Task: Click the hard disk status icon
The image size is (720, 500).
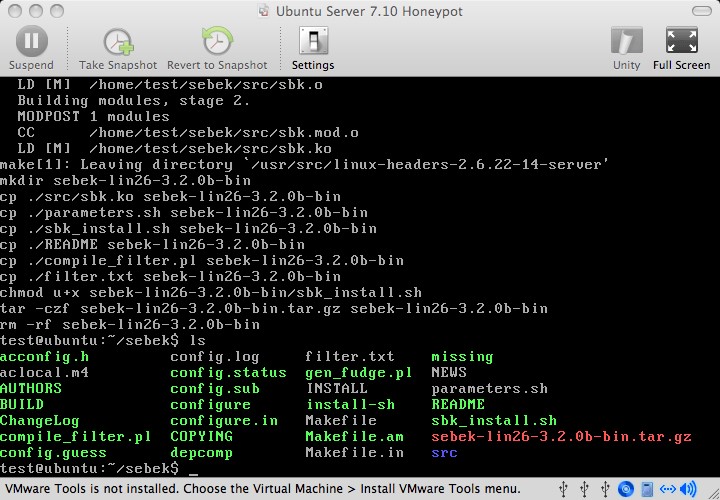Action: (x=646, y=490)
